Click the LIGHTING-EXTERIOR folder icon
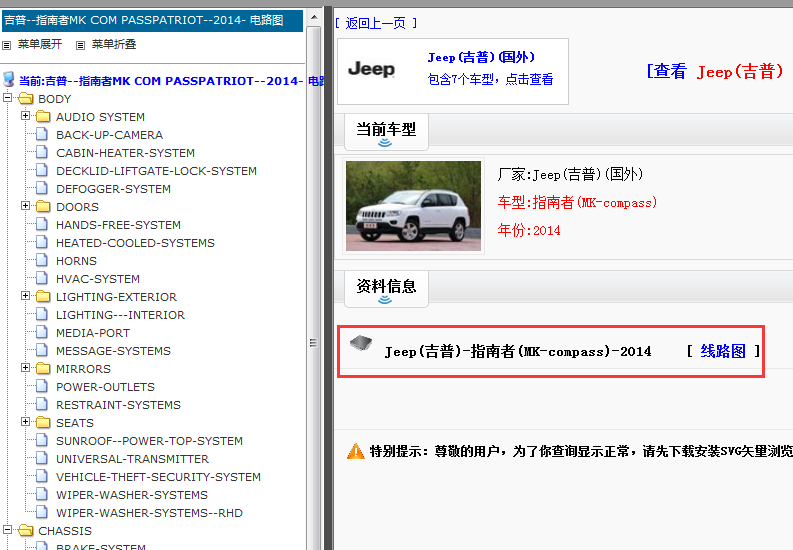Image resolution: width=793 pixels, height=550 pixels. pos(43,296)
